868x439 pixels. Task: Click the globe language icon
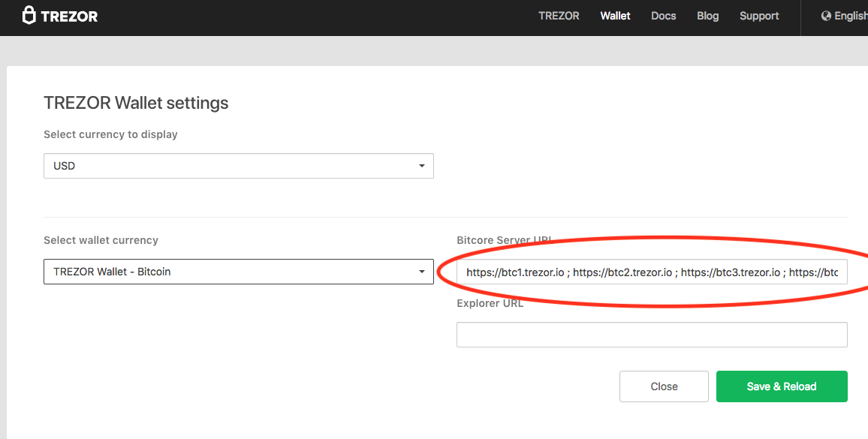click(x=826, y=16)
